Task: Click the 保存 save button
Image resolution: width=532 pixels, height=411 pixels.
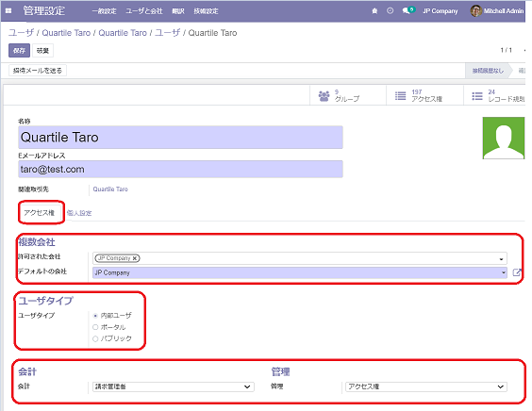Action: [x=19, y=51]
